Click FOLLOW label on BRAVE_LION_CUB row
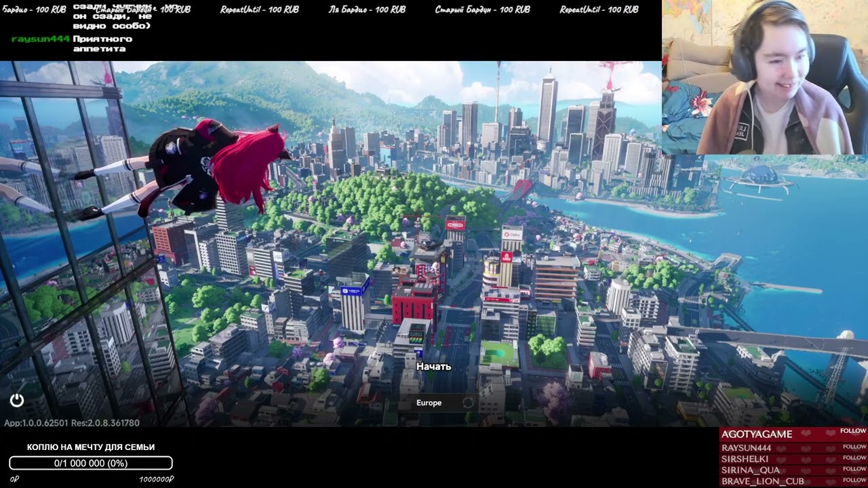 point(854,479)
